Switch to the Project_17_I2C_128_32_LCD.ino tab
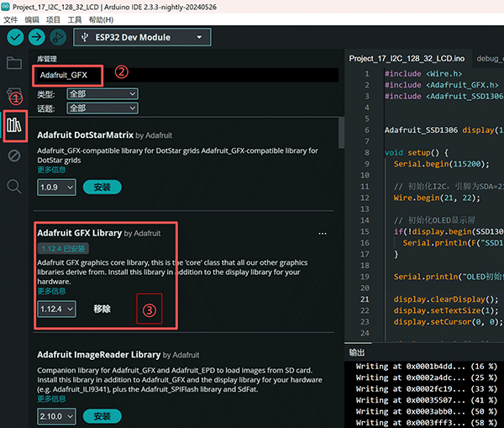 point(407,59)
